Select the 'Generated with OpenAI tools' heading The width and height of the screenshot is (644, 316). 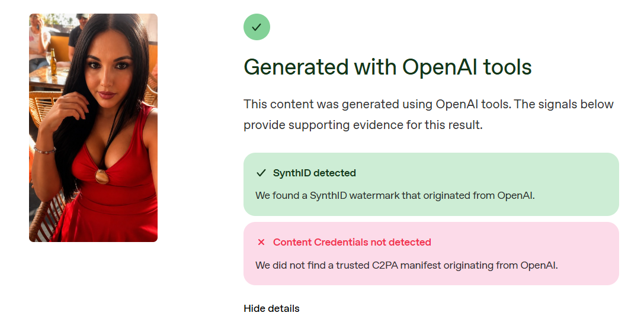[387, 66]
